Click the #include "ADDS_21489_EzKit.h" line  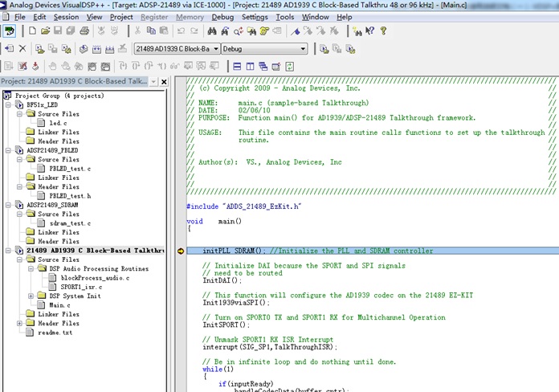coord(244,206)
